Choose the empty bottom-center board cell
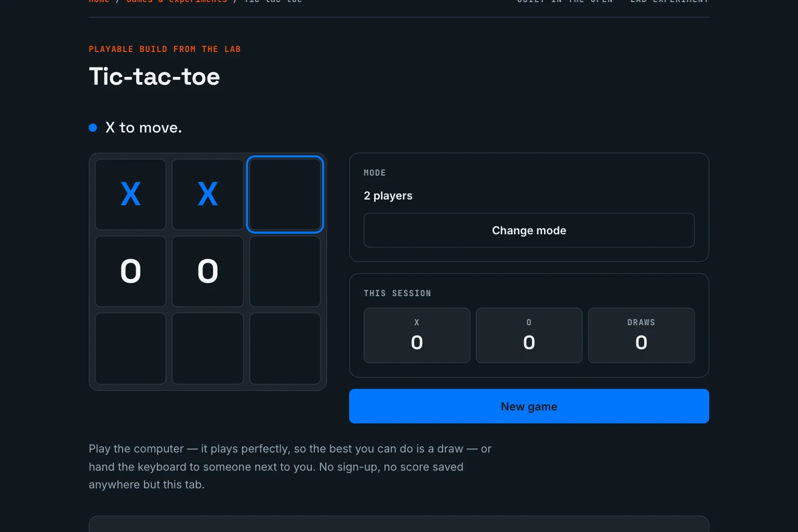 (x=208, y=349)
